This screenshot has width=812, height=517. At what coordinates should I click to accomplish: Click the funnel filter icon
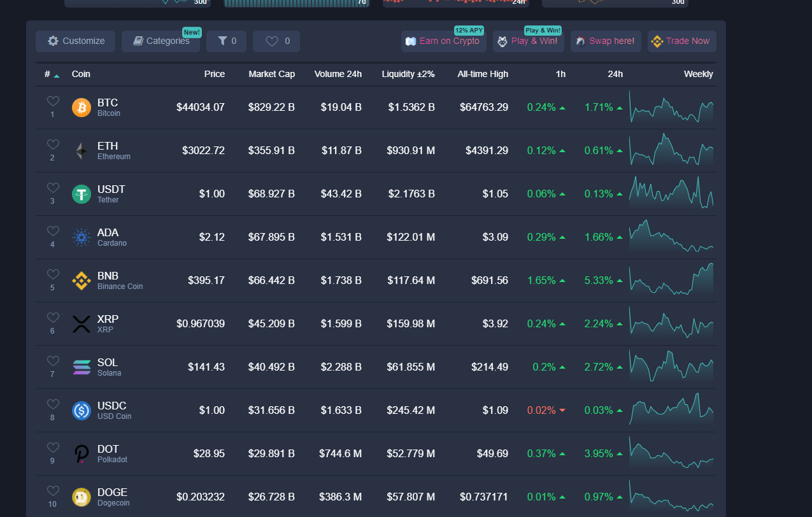click(x=222, y=41)
